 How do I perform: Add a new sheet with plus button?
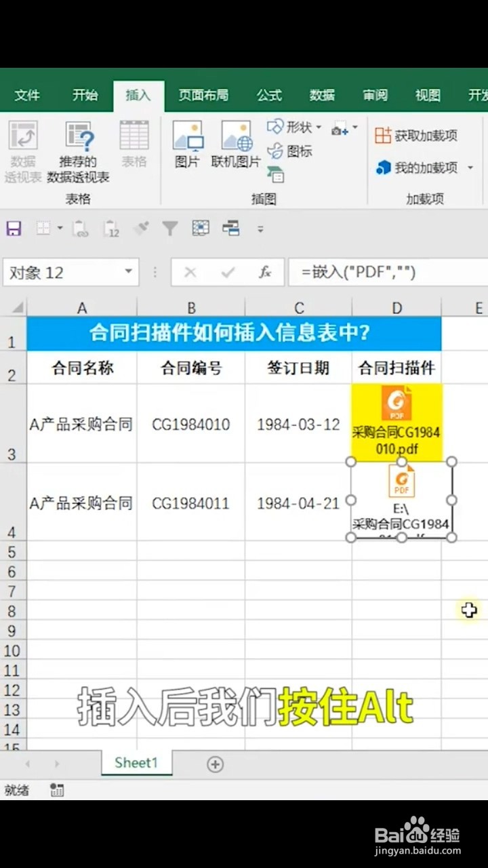click(x=215, y=764)
